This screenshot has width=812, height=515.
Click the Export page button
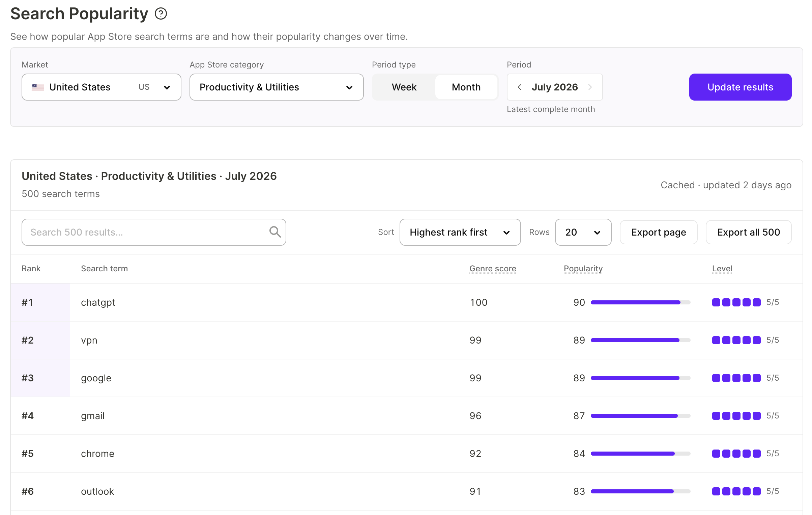click(659, 232)
